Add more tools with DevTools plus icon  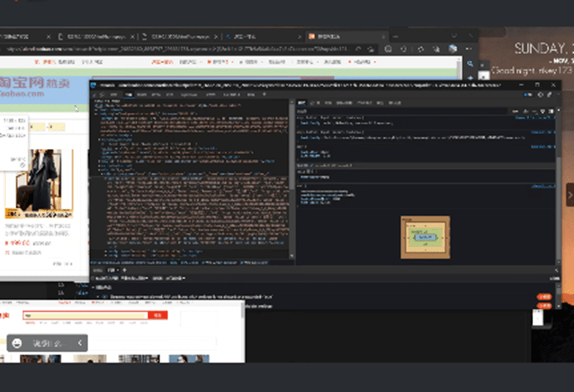coord(264,94)
